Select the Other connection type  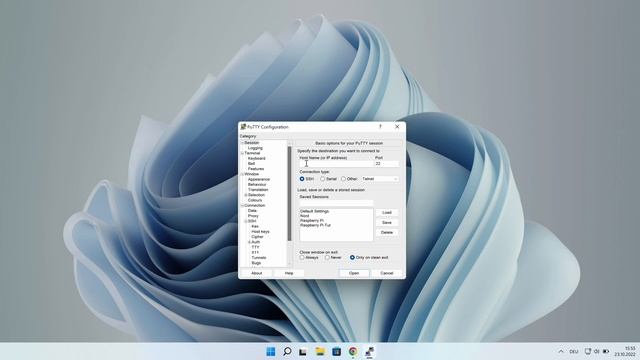(343, 179)
